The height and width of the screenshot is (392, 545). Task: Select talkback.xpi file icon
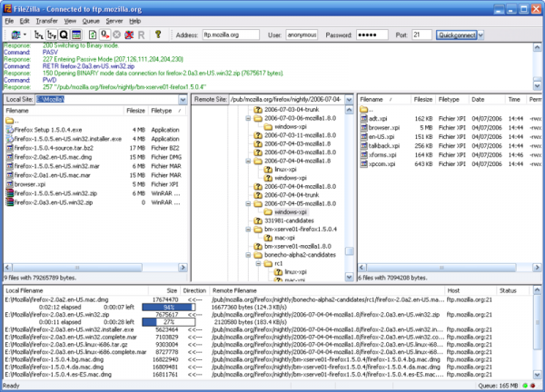point(364,145)
